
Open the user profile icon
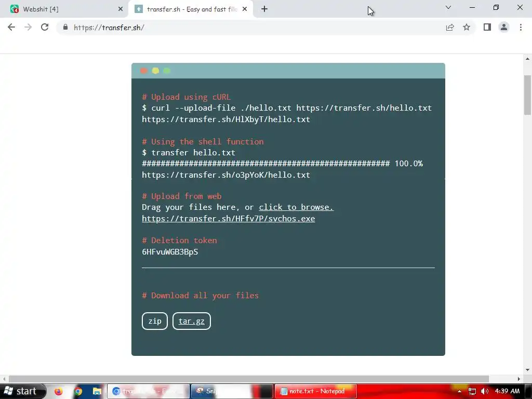tap(504, 27)
